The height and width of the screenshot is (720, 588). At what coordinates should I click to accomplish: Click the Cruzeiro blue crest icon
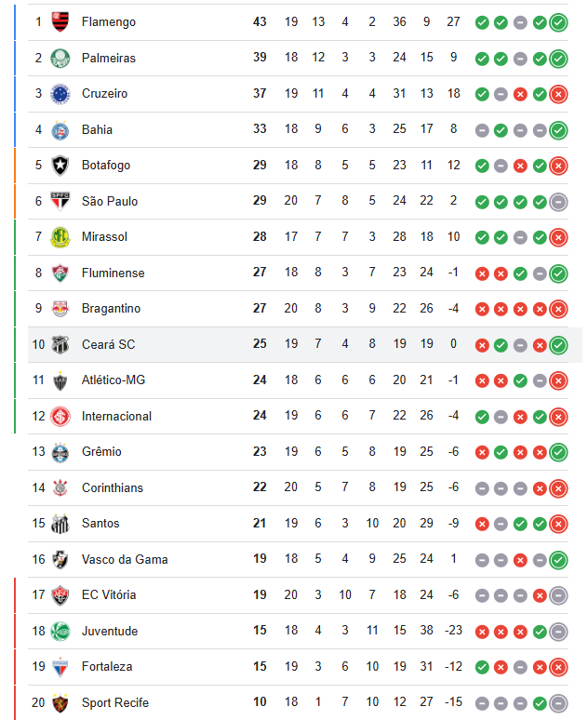pos(60,94)
